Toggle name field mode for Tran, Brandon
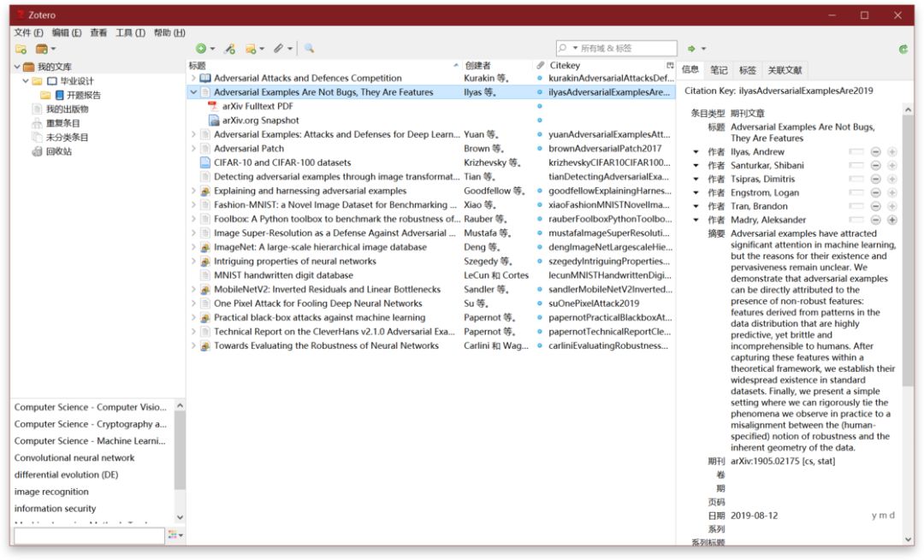924x560 pixels. tap(856, 207)
